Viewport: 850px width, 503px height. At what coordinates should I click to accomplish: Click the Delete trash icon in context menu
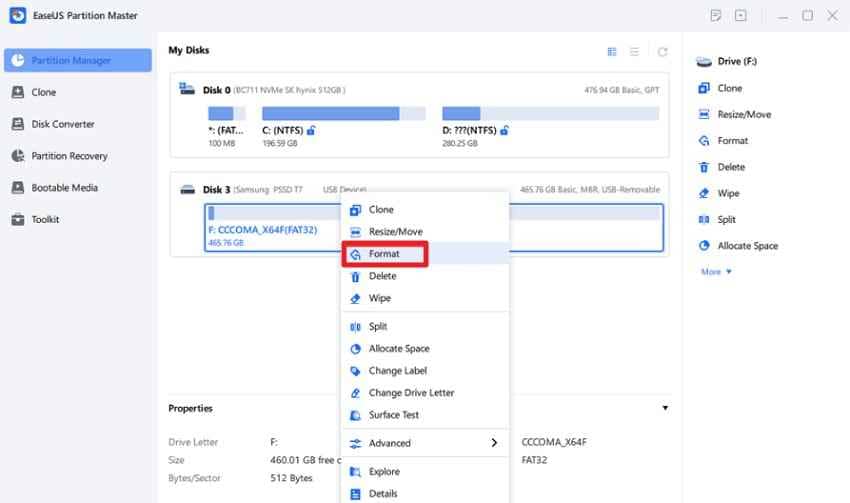355,276
